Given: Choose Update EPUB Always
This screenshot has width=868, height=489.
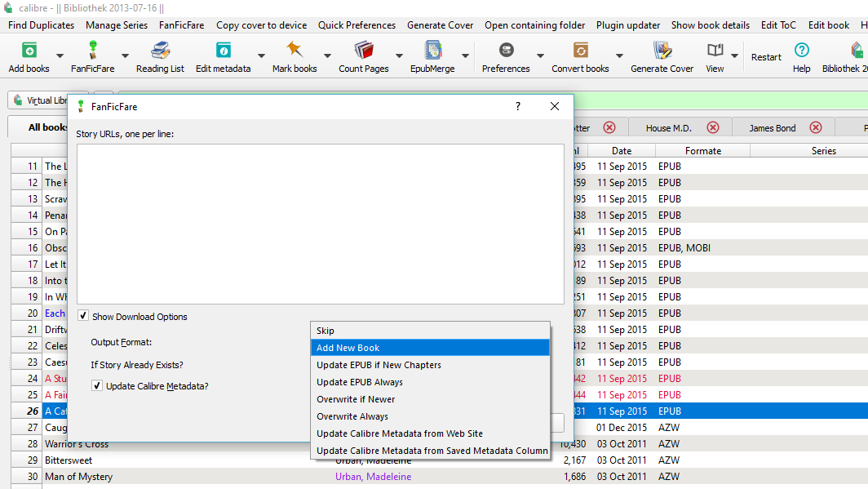Looking at the screenshot, I should tap(430, 382).
